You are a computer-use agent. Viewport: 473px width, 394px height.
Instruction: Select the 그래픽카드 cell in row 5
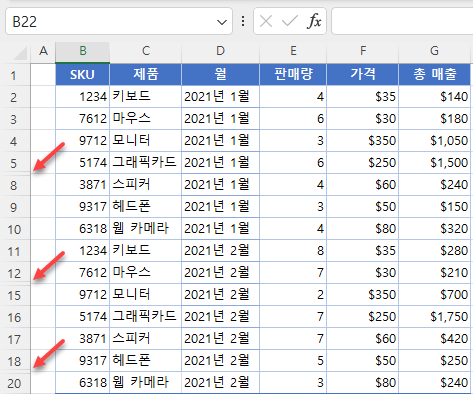coord(146,163)
